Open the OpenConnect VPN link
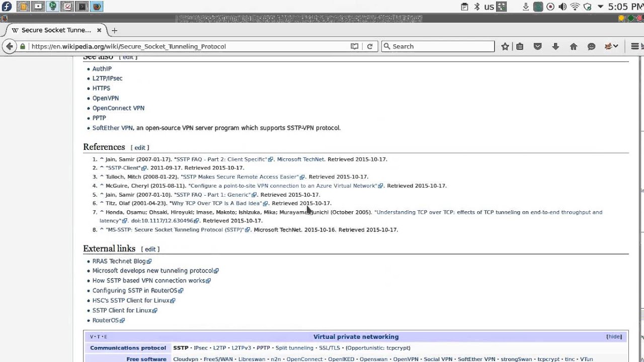This screenshot has height=362, width=644. click(118, 108)
